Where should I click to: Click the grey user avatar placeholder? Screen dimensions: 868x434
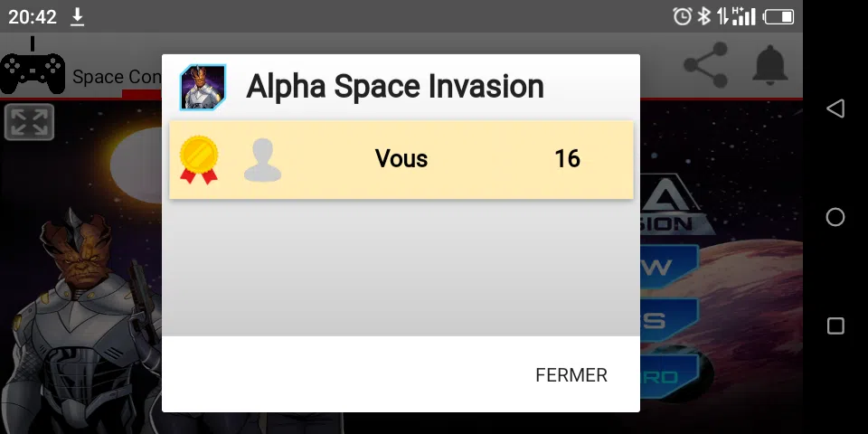pyautogui.click(x=262, y=160)
